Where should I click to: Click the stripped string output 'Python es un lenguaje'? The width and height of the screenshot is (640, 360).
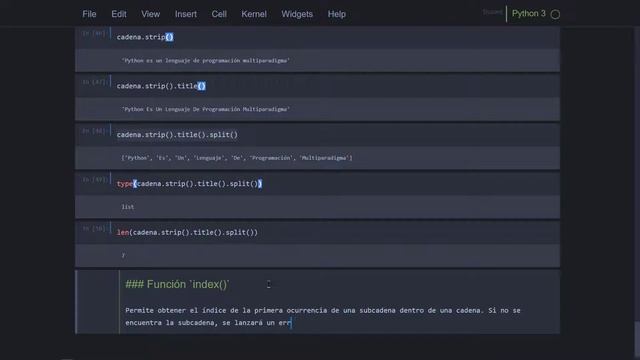tap(206, 60)
